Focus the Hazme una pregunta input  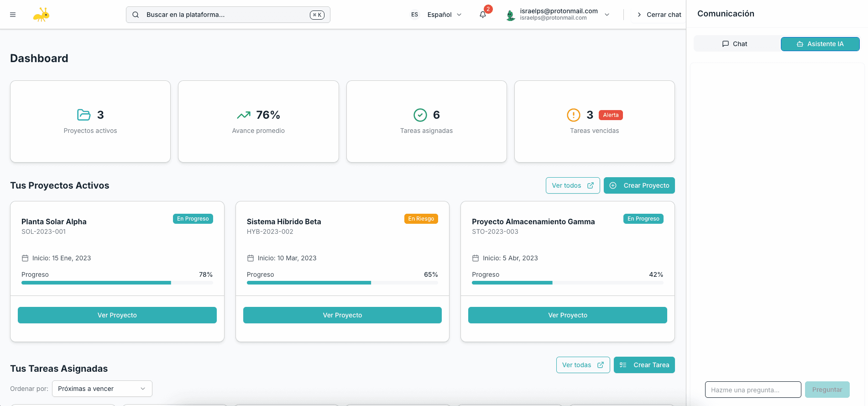coord(753,390)
